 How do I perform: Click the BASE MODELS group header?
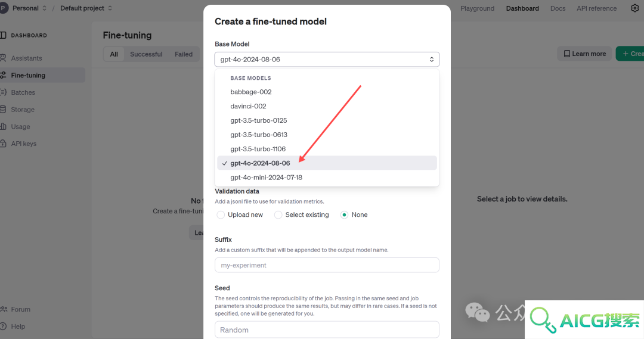[x=250, y=78]
